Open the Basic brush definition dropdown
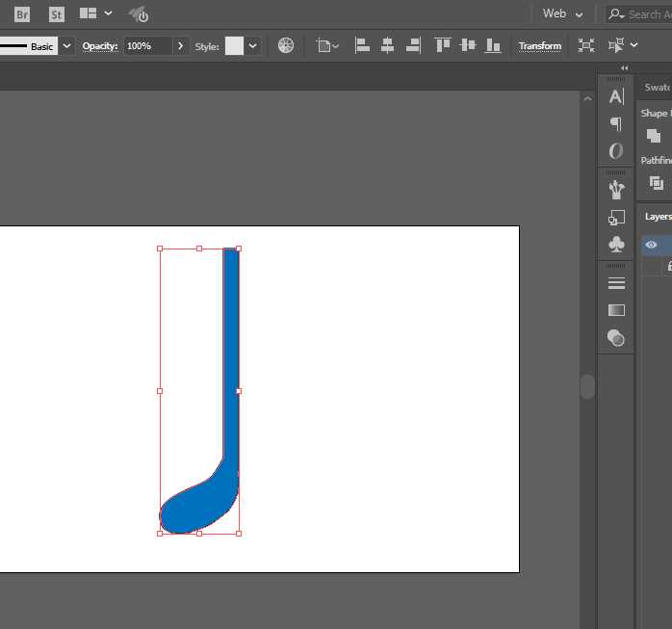672x629 pixels. click(66, 45)
